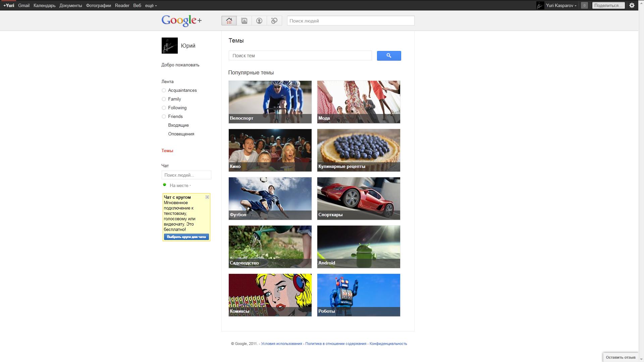Select the Family circle radio
Screen dimensions: 644x362
[164, 99]
